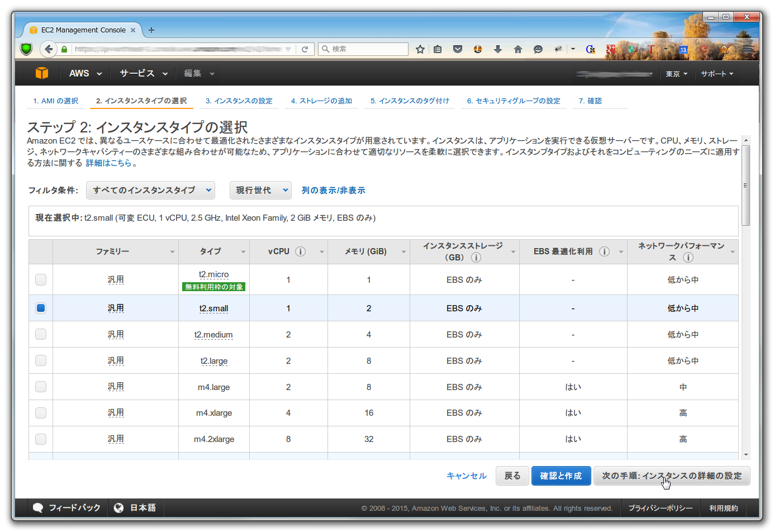Select the m4.large instance checkbox
774x532 pixels.
(x=41, y=387)
